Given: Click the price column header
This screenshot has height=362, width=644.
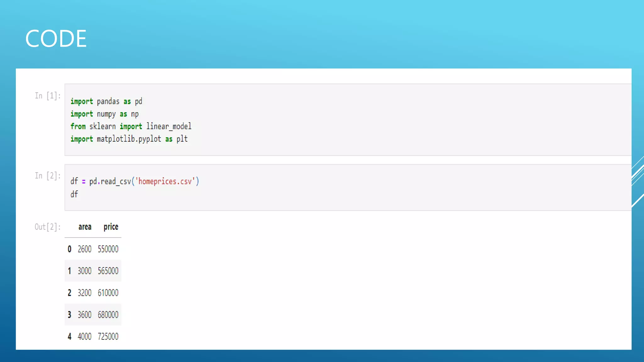Looking at the screenshot, I should pos(111,227).
